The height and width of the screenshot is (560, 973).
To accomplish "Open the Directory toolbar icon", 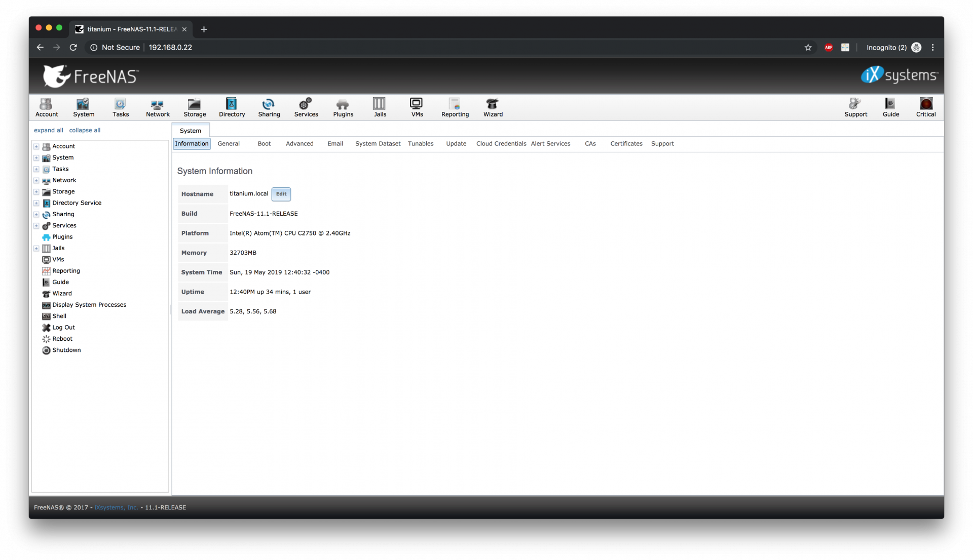I will tap(232, 107).
